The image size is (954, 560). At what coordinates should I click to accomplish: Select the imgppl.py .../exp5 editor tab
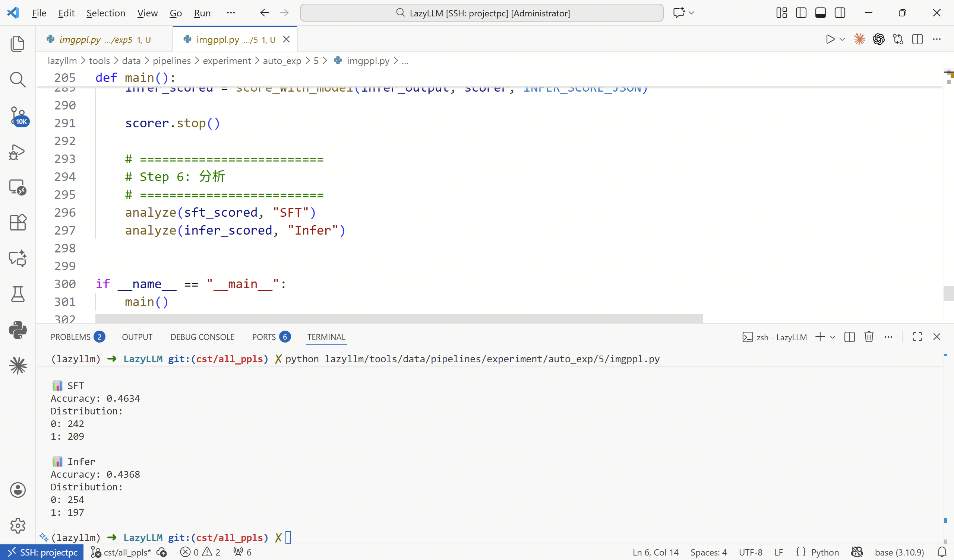104,39
